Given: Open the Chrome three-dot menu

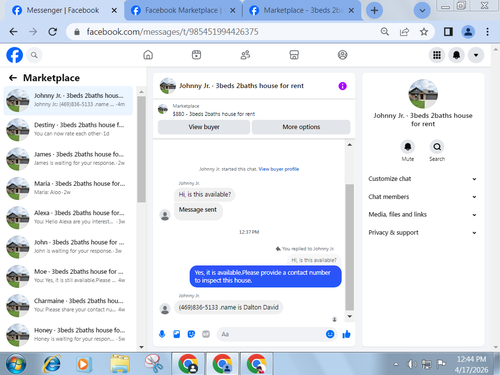Looking at the screenshot, I should coord(487,32).
